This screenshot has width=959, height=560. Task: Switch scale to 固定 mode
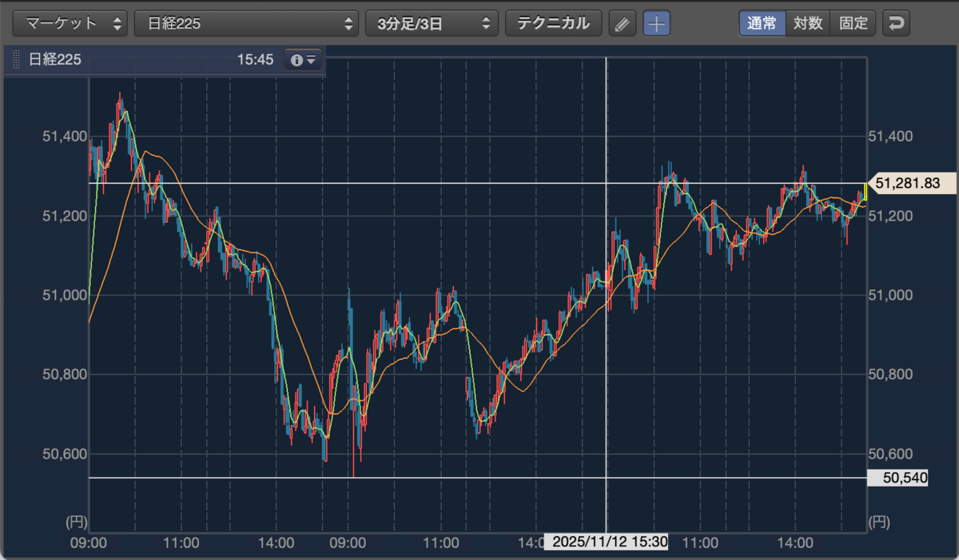click(x=854, y=23)
